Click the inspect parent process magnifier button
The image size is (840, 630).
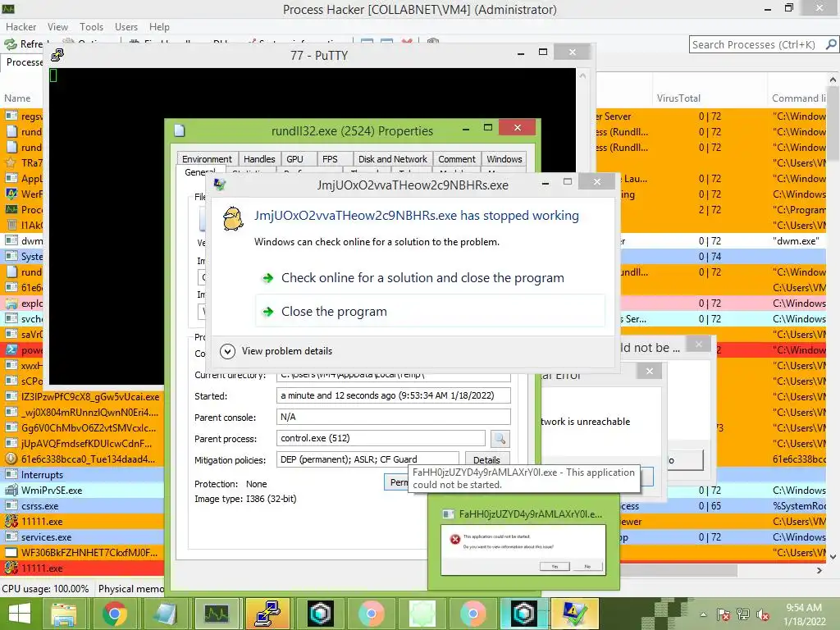coord(500,439)
